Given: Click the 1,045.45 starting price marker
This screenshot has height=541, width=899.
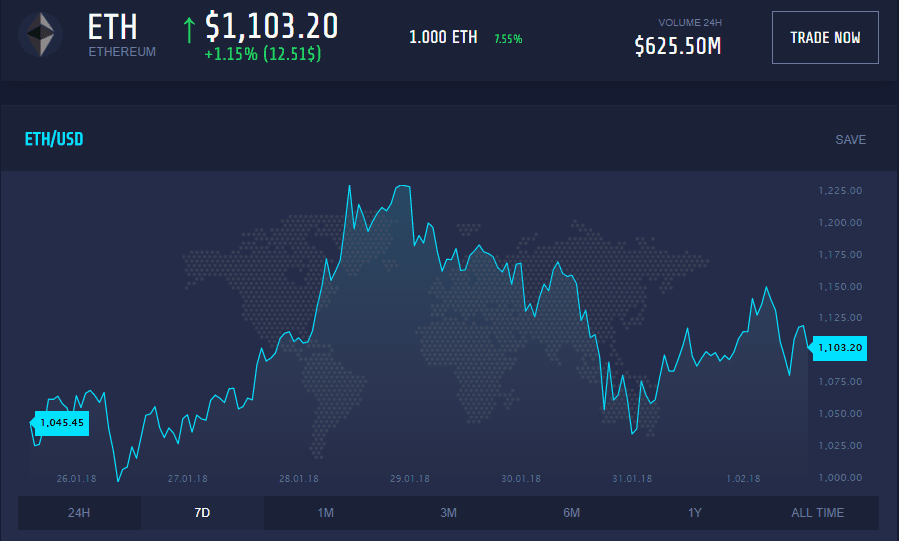Looking at the screenshot, I should pos(60,423).
